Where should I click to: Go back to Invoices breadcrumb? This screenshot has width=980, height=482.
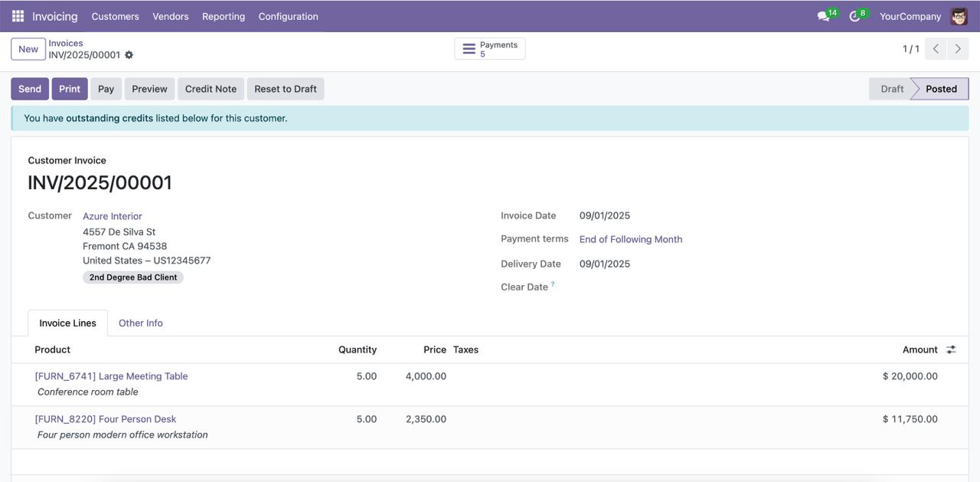66,43
